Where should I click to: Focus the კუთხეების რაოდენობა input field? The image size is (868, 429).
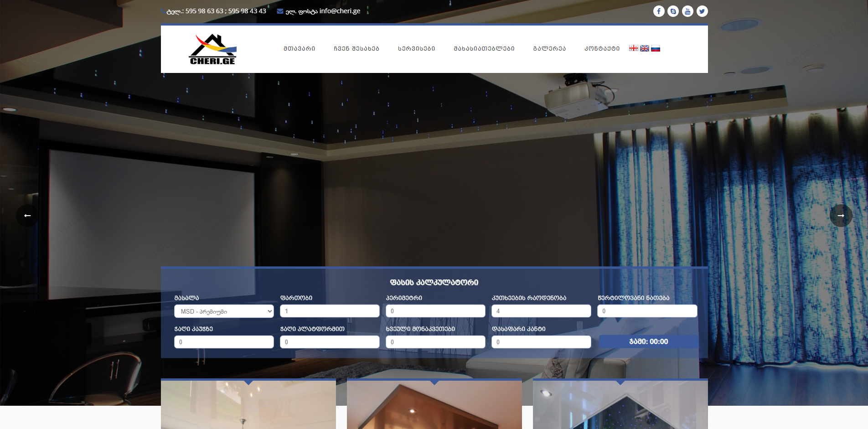pos(541,311)
